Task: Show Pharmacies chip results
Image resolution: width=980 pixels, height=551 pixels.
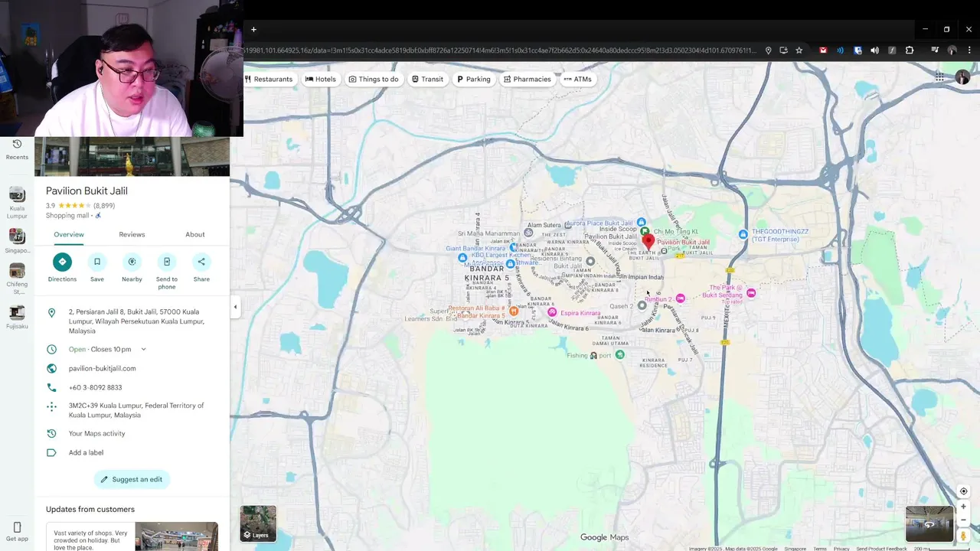Action: coord(528,79)
